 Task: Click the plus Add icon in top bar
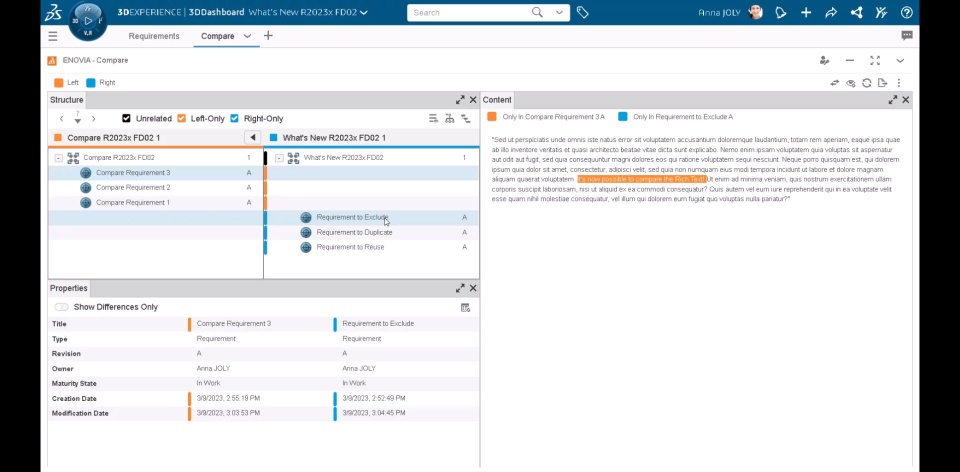coord(806,12)
